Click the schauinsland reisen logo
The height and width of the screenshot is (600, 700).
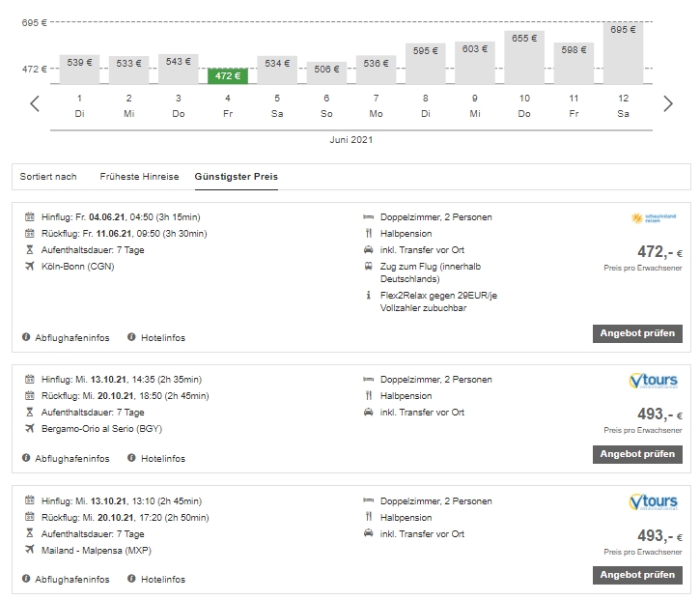coord(654,218)
